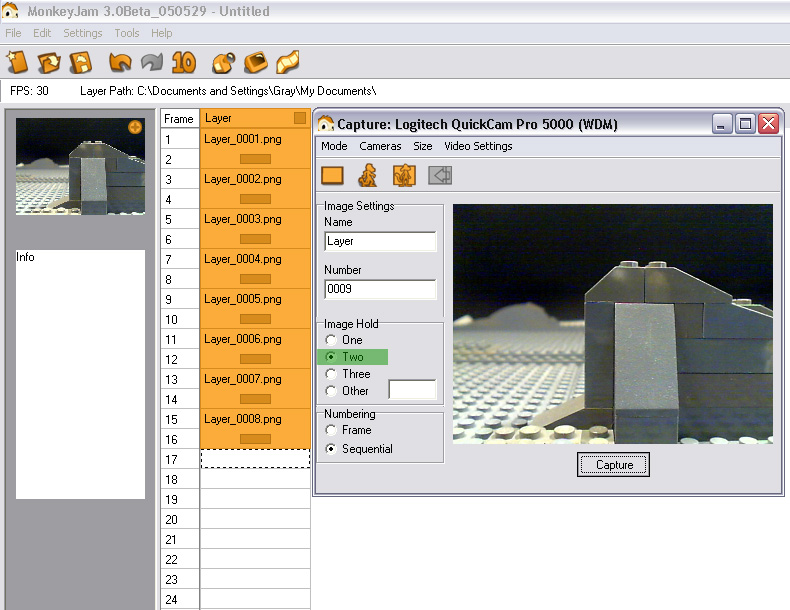The image size is (790, 610).
Task: Open the Cameras menu in Capture window
Action: [380, 146]
